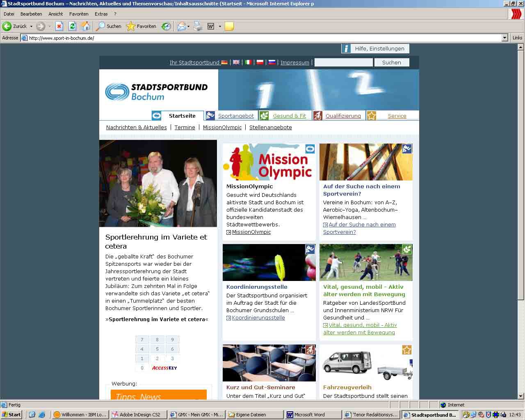
Task: Open the Stellenangebote link
Action: (x=271, y=128)
